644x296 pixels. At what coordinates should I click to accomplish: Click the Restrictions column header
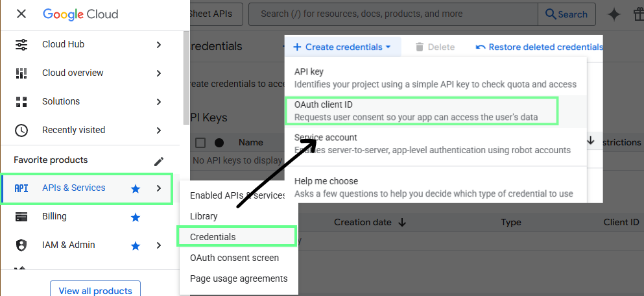coord(621,142)
